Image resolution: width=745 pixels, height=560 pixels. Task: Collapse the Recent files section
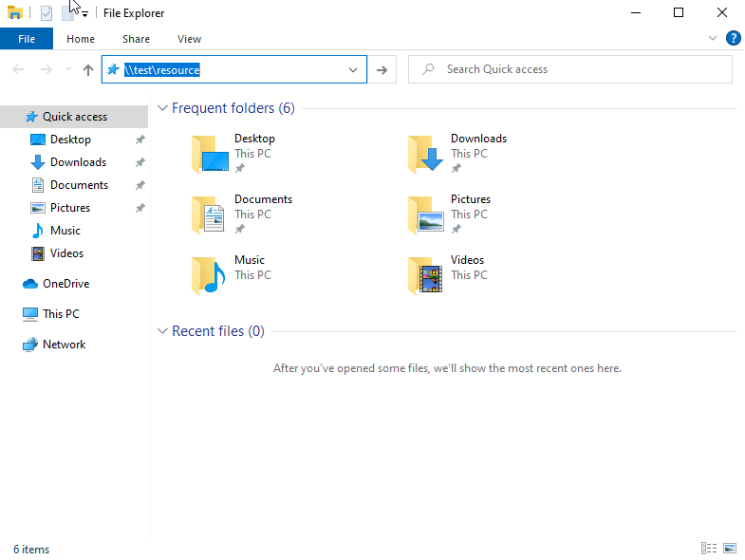pos(162,331)
